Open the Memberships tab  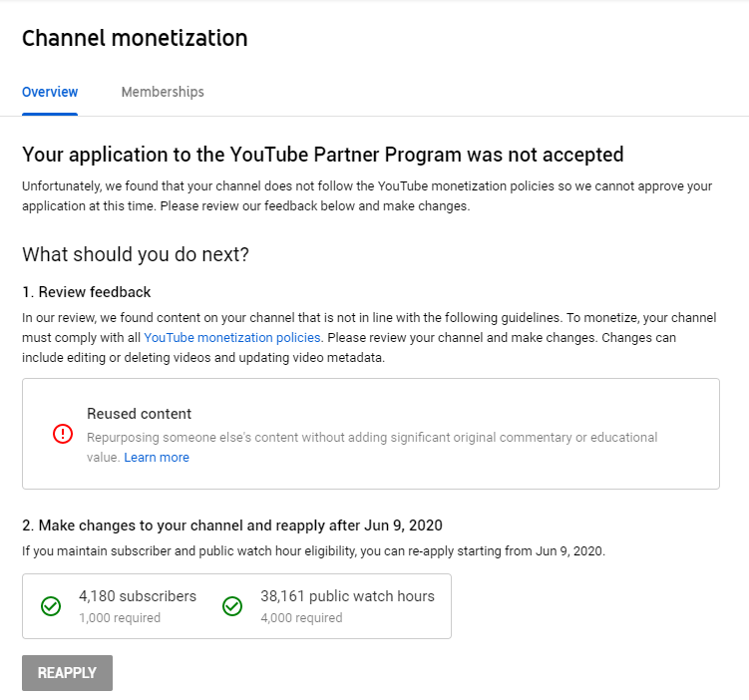point(163,92)
